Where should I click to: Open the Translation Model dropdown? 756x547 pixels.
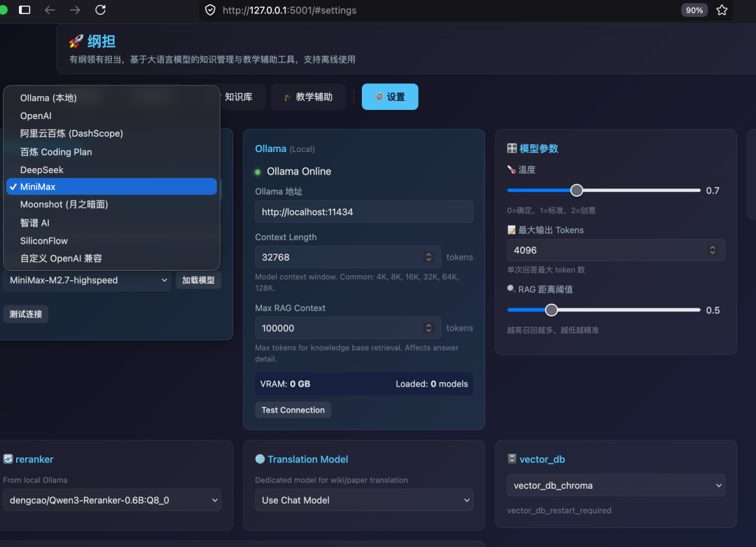(x=363, y=500)
